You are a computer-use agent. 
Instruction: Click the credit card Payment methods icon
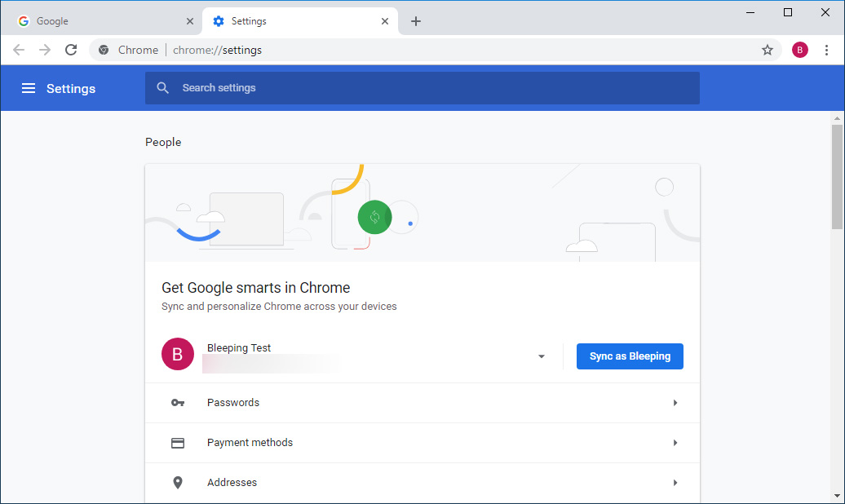[178, 443]
